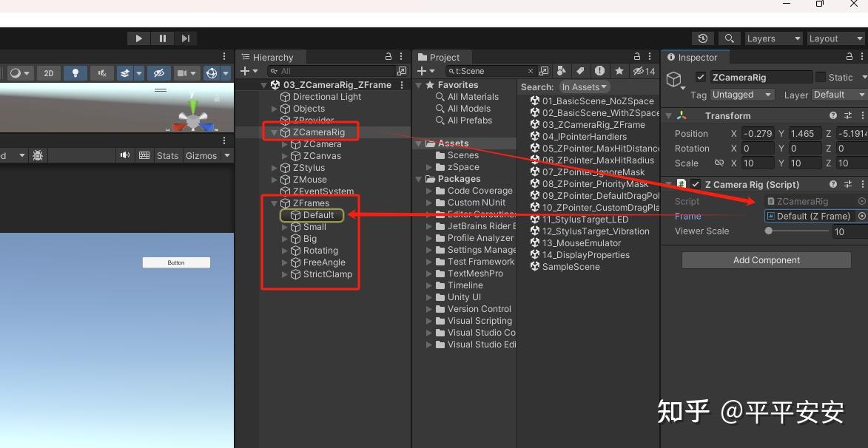Image resolution: width=868 pixels, height=448 pixels.
Task: Pause the game playback
Action: [x=162, y=38]
